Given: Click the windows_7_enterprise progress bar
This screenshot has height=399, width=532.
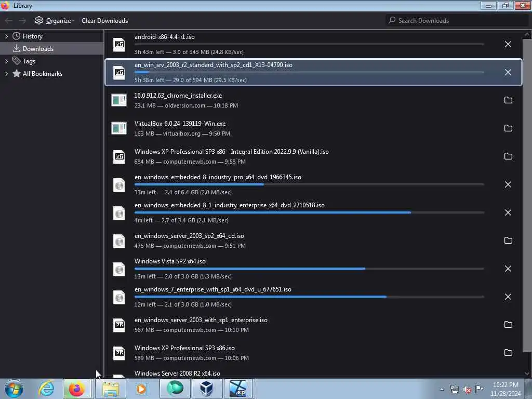Looking at the screenshot, I should click(309, 297).
